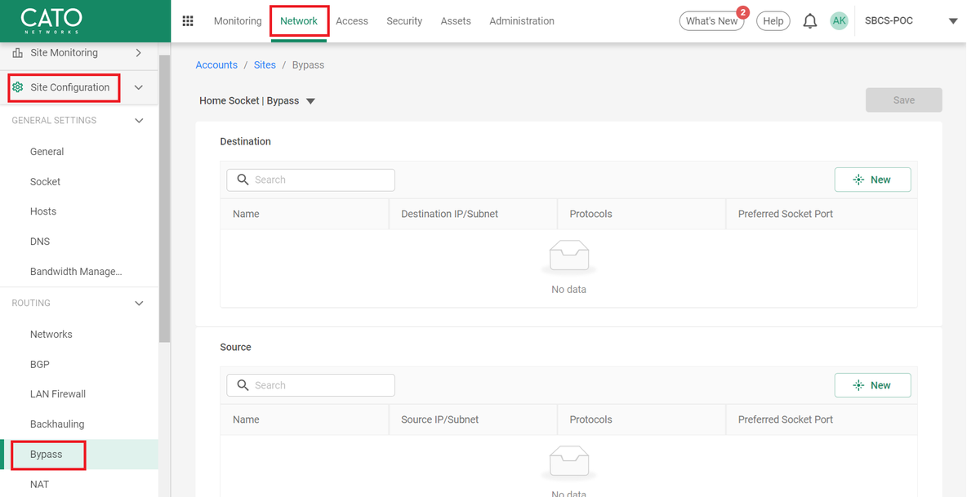This screenshot has width=980, height=497.
Task: Focus the Destination search field
Action: 310,180
